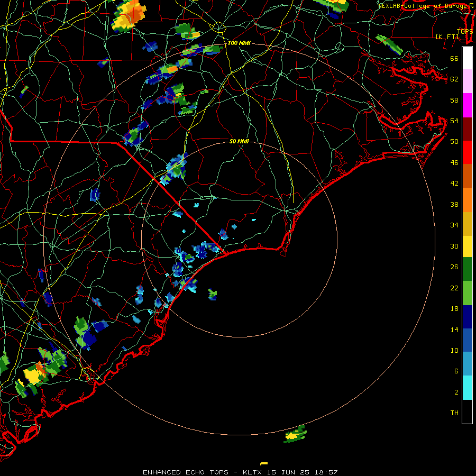
Task: Click the 'TH' legend label
Action: (454, 413)
